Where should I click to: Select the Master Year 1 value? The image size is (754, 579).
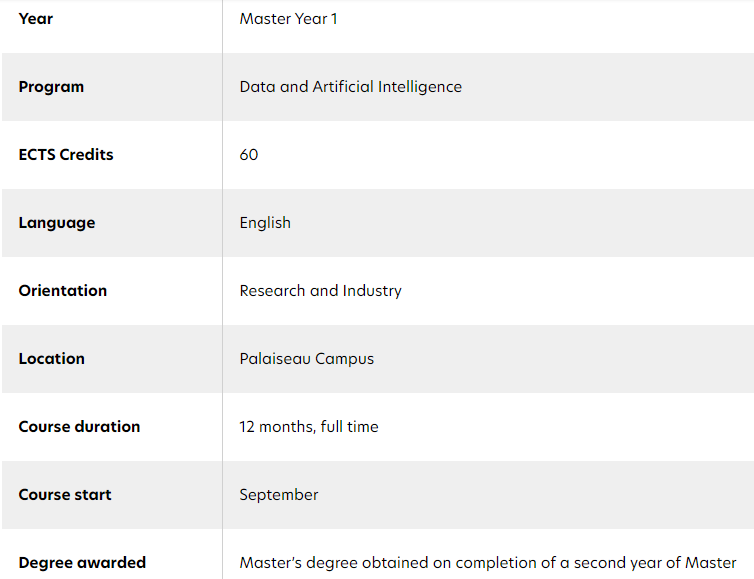coord(289,19)
